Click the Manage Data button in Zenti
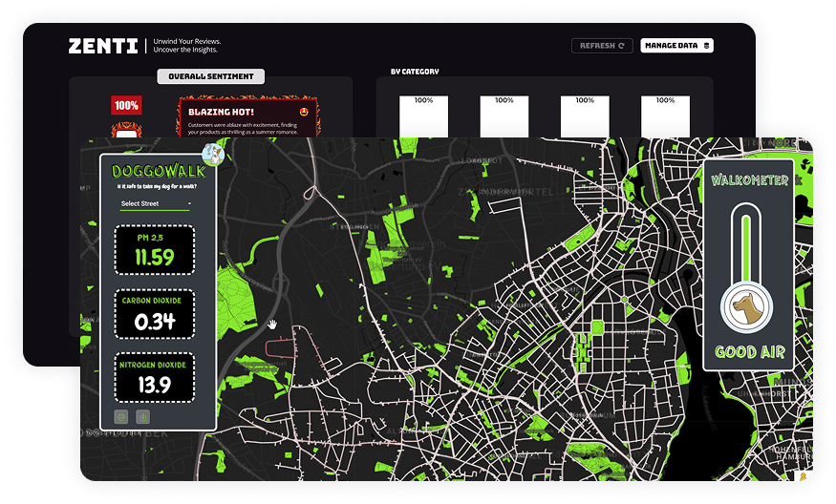Screen dimensions: 836x504 coord(677,46)
